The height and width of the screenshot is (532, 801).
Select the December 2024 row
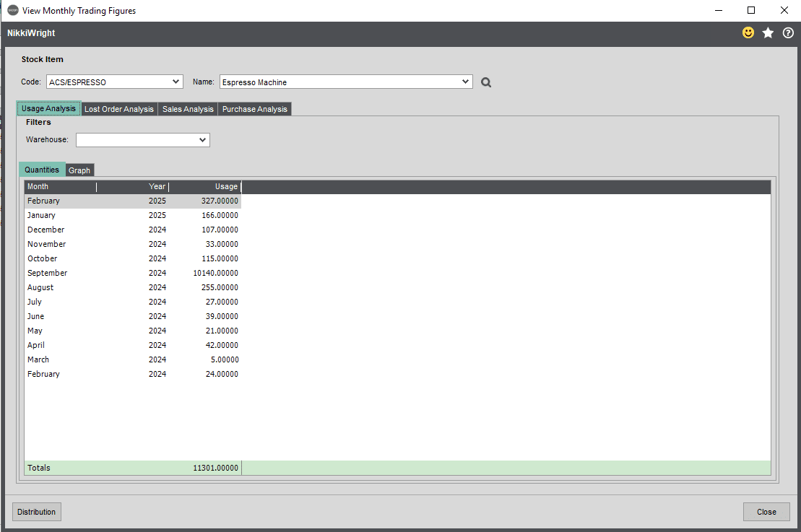(133, 230)
